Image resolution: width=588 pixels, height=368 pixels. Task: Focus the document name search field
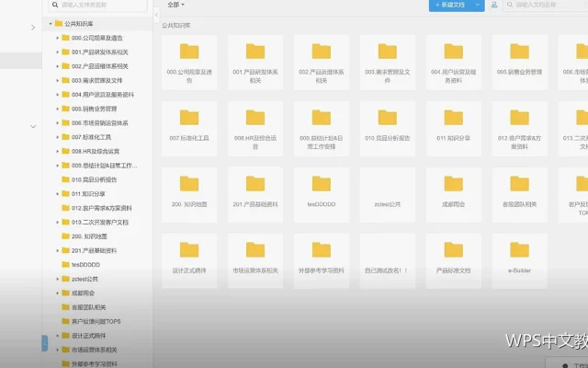546,5
